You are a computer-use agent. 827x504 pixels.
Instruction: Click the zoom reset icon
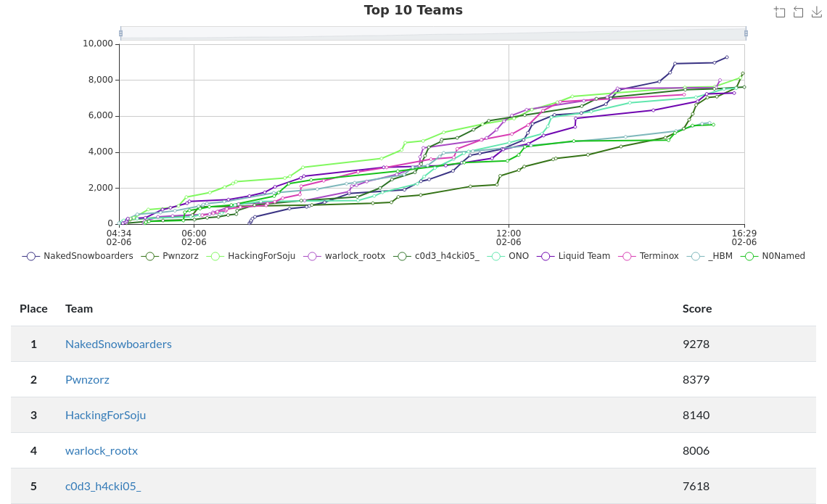798,12
